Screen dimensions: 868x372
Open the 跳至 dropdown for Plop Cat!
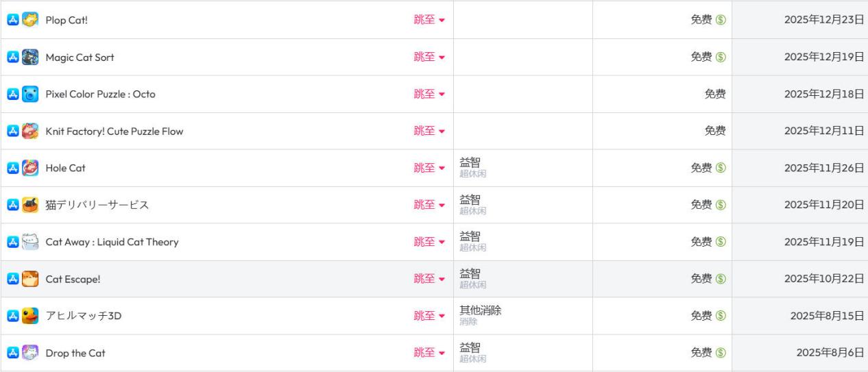429,20
